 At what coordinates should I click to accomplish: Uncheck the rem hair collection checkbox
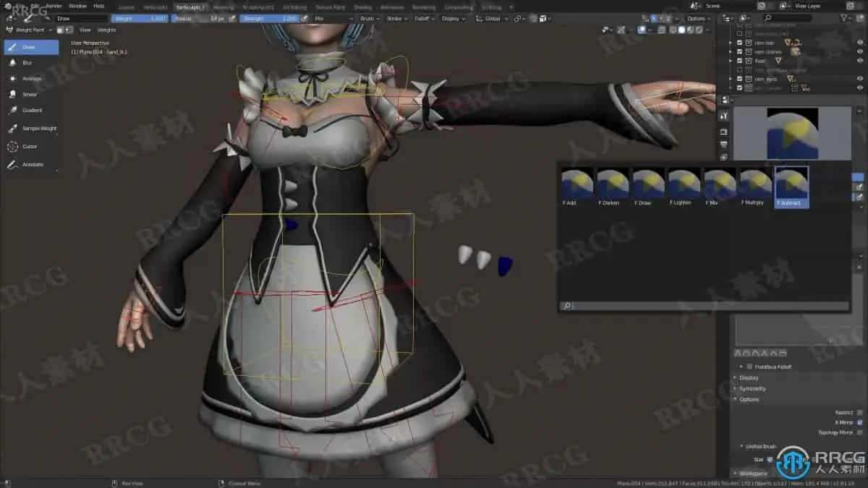pos(739,43)
